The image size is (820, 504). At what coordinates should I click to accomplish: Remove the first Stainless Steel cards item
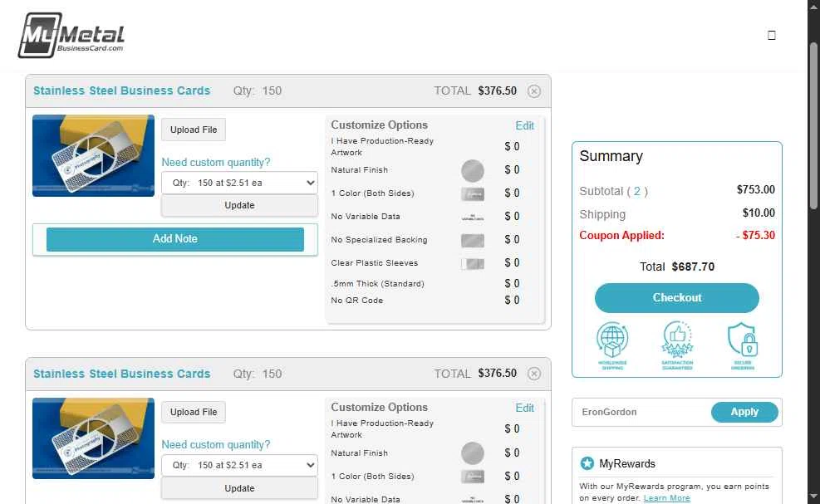click(x=534, y=91)
